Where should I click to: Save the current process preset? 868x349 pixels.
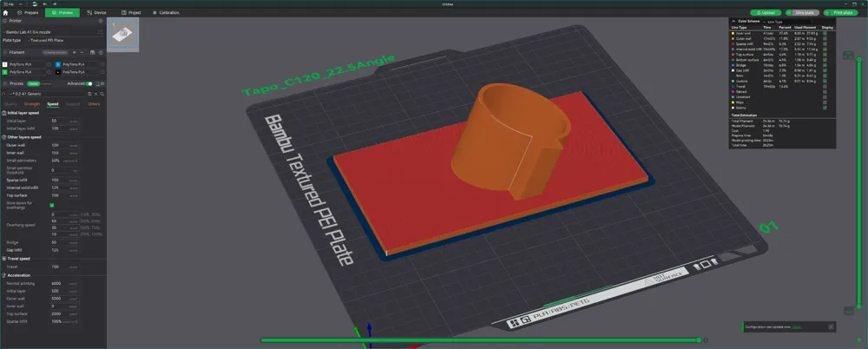coord(90,94)
